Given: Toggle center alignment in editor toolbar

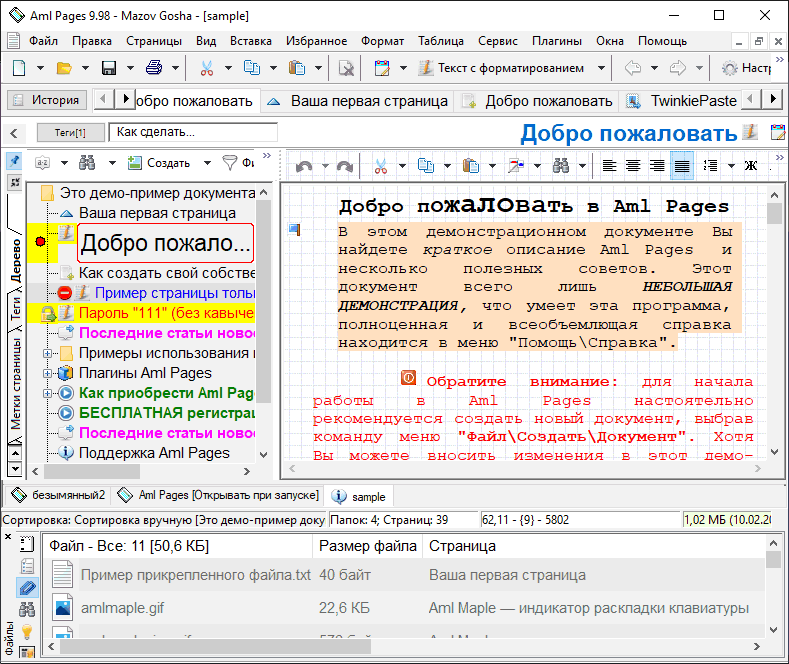Looking at the screenshot, I should [x=634, y=165].
